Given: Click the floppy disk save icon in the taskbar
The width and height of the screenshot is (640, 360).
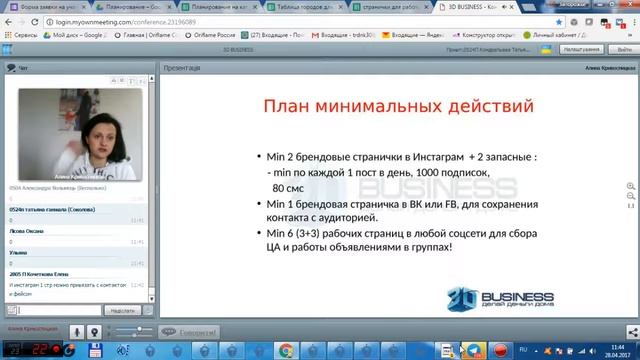Looking at the screenshot, I should pos(95,351).
